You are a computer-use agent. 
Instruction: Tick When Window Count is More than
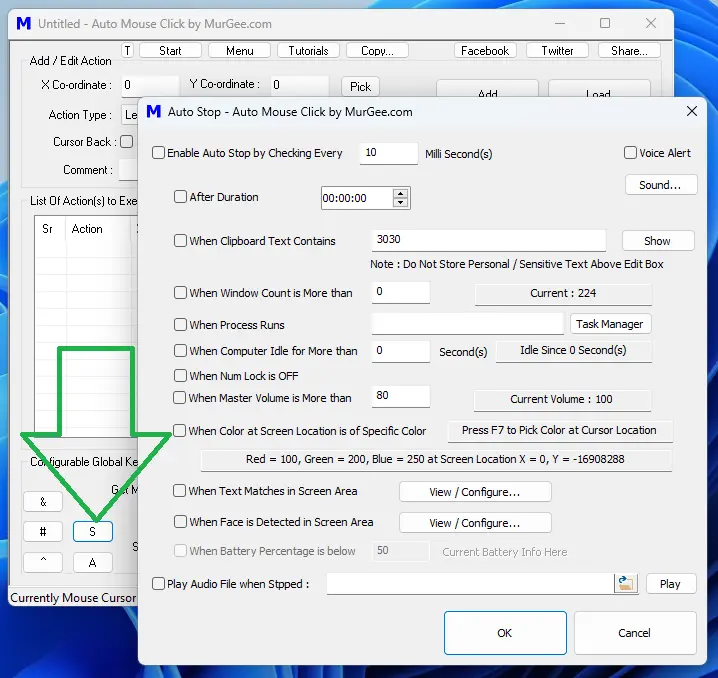[x=180, y=293]
